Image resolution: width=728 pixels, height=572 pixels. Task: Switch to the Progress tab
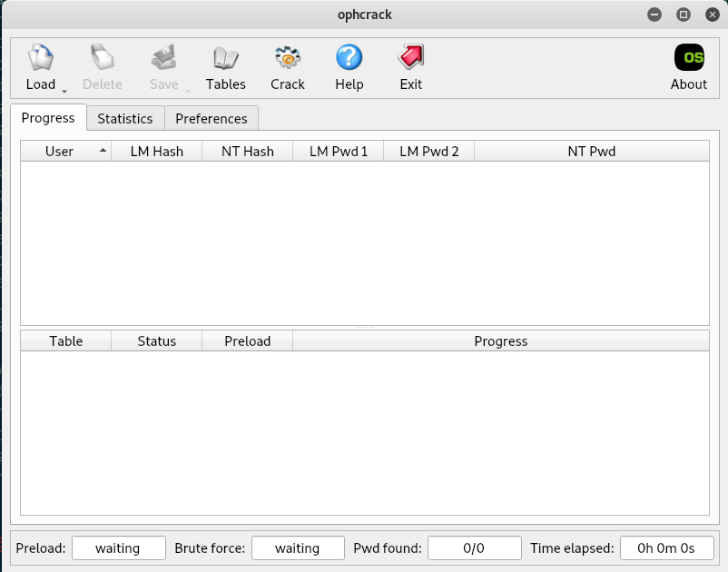click(48, 118)
